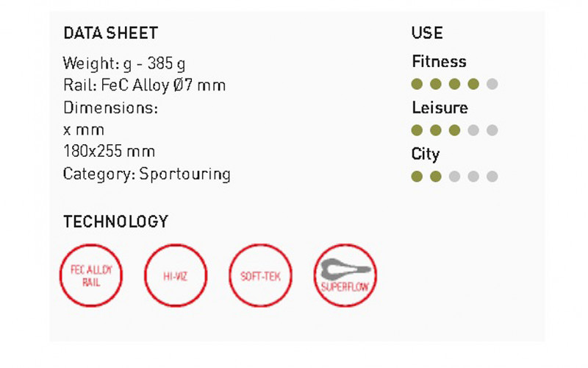The width and height of the screenshot is (588, 368).
Task: Click the Hi-Viz technology badge
Action: [176, 276]
